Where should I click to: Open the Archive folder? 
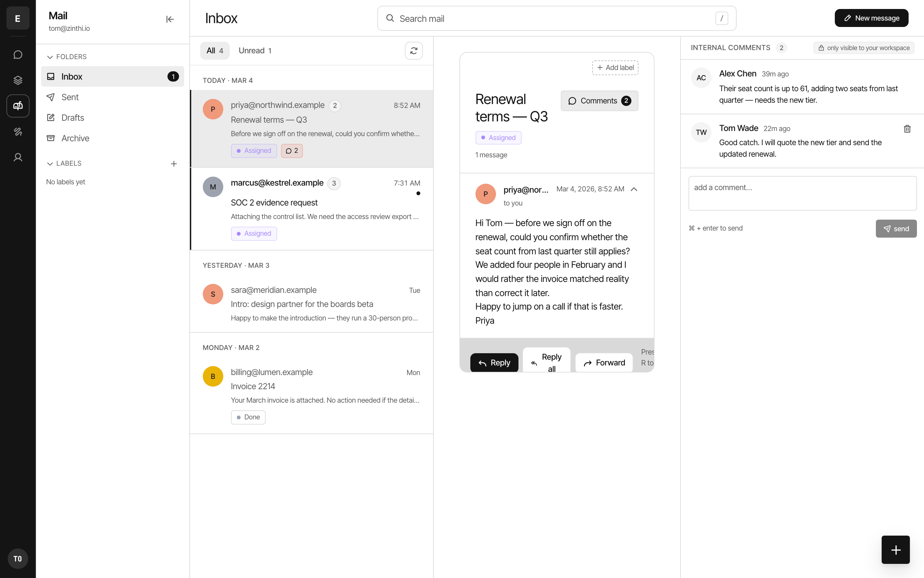pyautogui.click(x=112, y=138)
